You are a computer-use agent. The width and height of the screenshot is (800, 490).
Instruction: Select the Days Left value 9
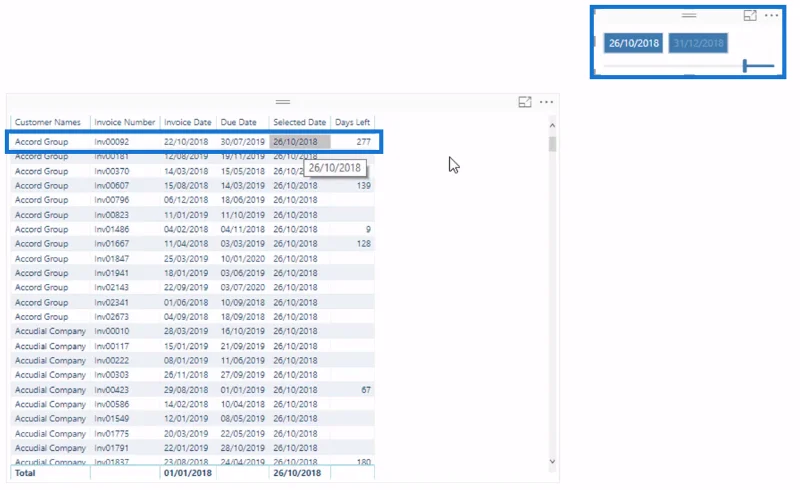[x=368, y=229]
